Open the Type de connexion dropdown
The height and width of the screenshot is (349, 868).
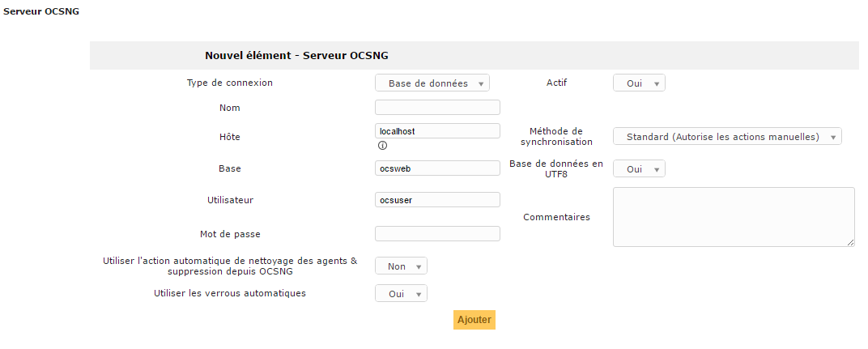tap(432, 83)
